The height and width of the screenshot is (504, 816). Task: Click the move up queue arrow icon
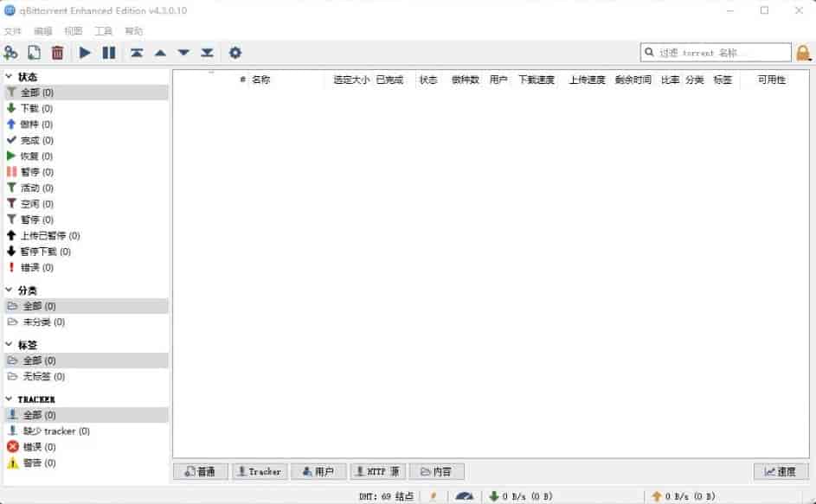[x=160, y=53]
